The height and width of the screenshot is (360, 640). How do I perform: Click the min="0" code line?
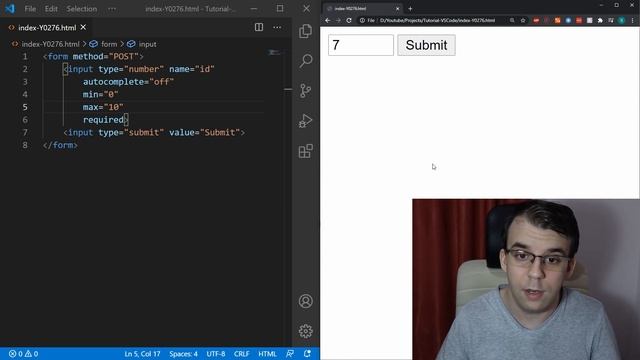(100, 94)
